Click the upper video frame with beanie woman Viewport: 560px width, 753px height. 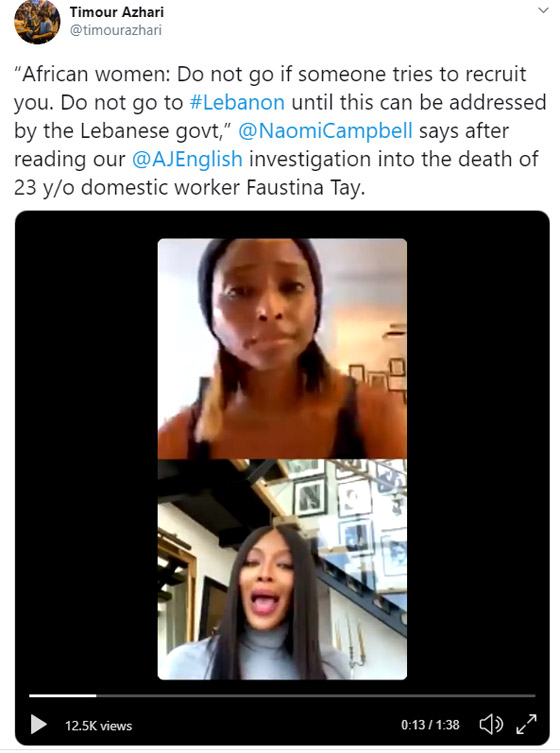[x=282, y=349]
